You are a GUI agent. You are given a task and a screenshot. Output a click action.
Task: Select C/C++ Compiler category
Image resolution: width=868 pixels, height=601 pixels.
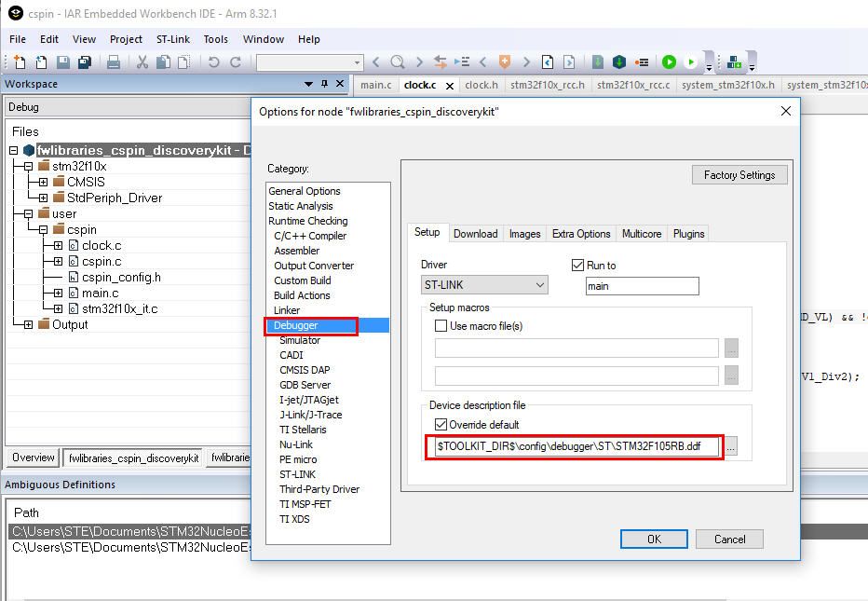pos(310,236)
